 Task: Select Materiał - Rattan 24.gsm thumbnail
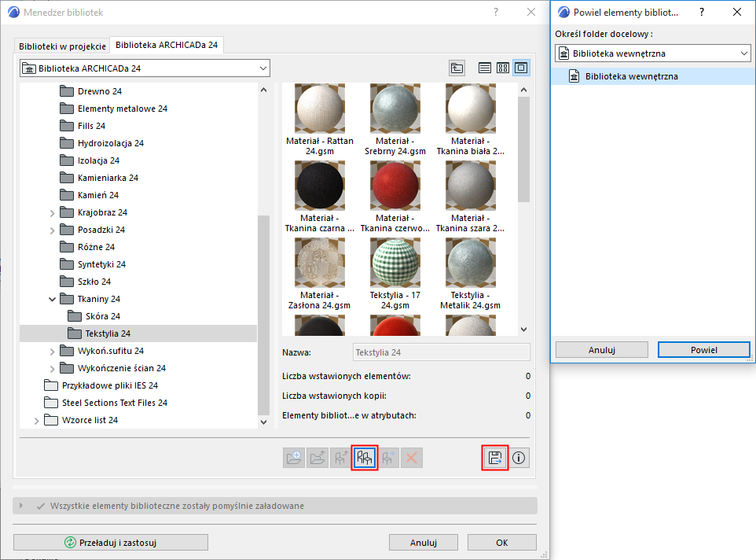(x=320, y=109)
